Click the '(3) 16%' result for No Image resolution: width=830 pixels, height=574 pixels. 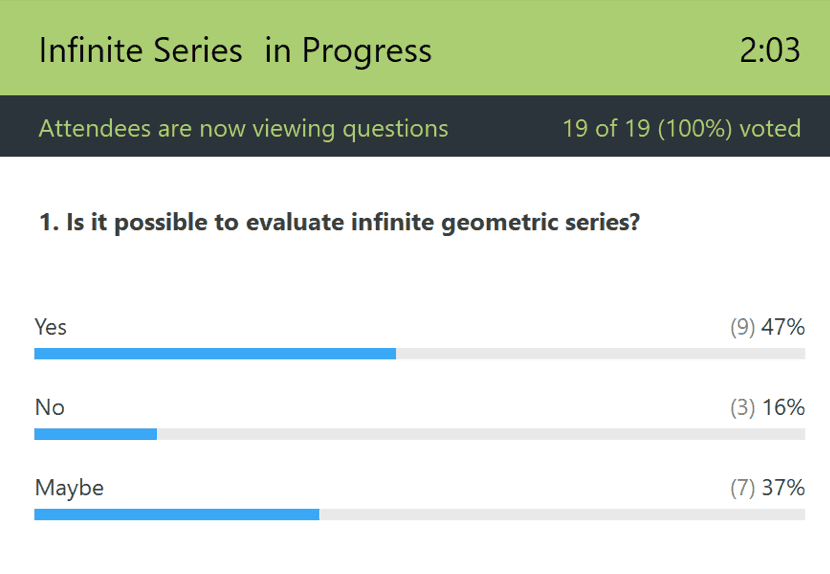pyautogui.click(x=767, y=407)
